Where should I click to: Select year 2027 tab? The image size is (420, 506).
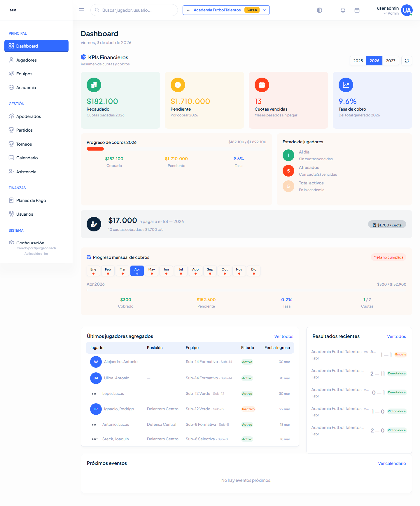391,61
